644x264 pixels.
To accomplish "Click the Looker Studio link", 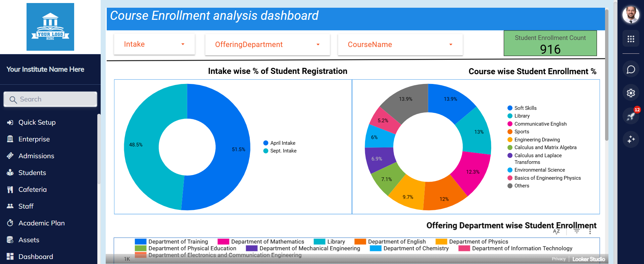I will 588,259.
